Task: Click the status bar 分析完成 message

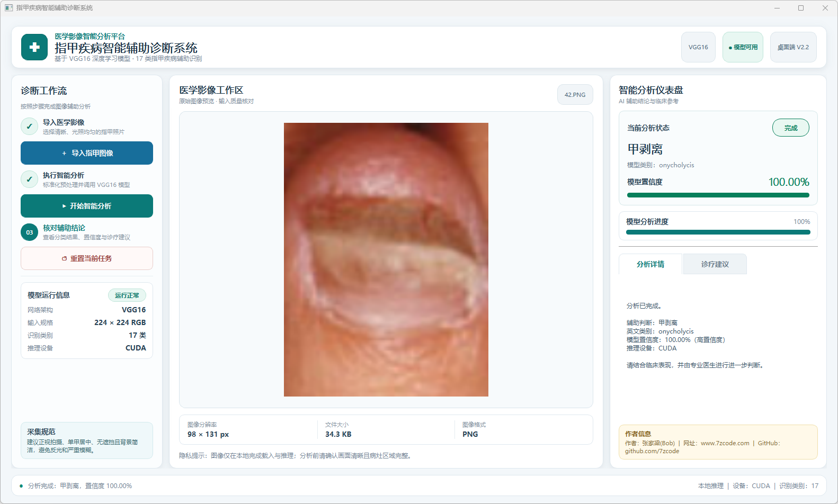Action: pos(80,485)
